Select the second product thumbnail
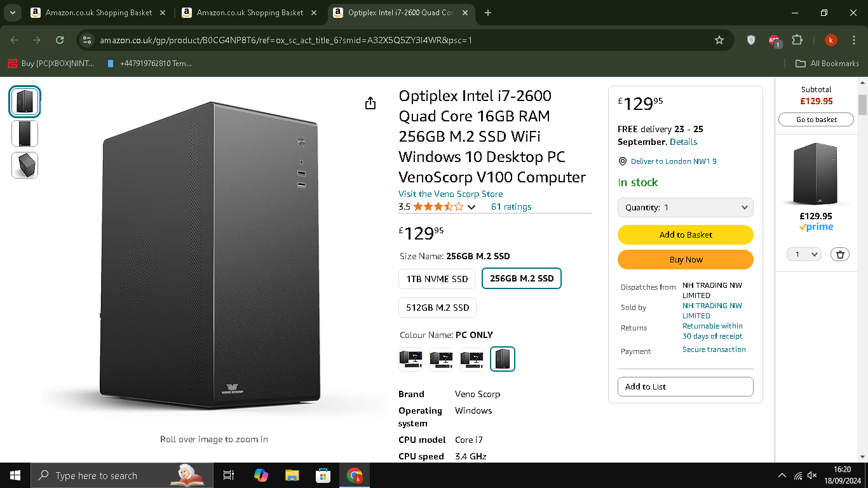The width and height of the screenshot is (868, 488). (25, 133)
